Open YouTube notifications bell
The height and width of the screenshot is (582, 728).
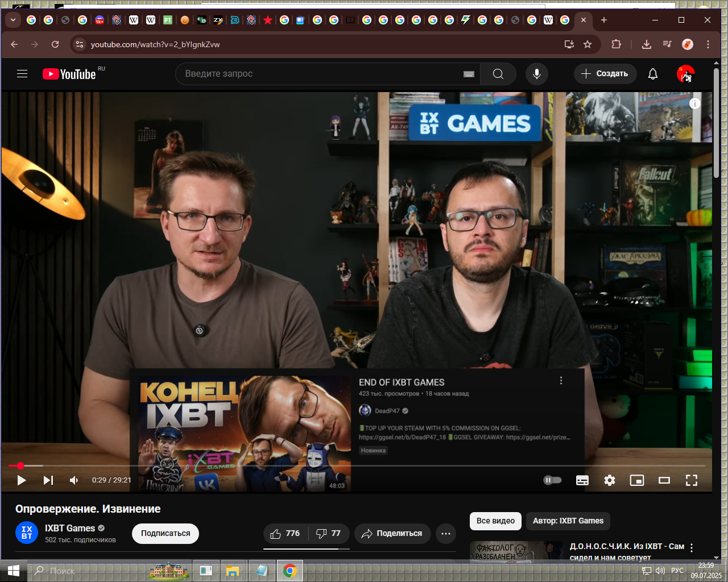click(653, 74)
